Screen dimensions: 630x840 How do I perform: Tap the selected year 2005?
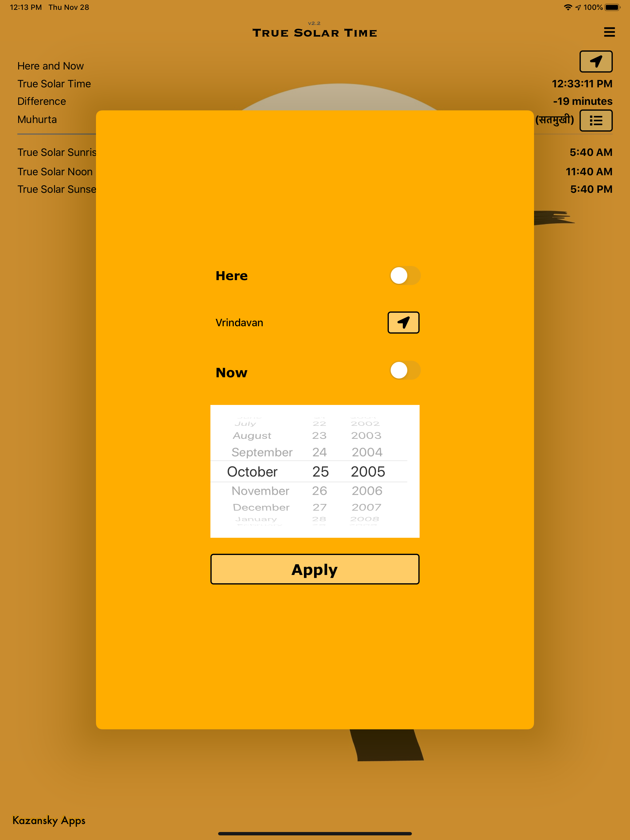(368, 472)
